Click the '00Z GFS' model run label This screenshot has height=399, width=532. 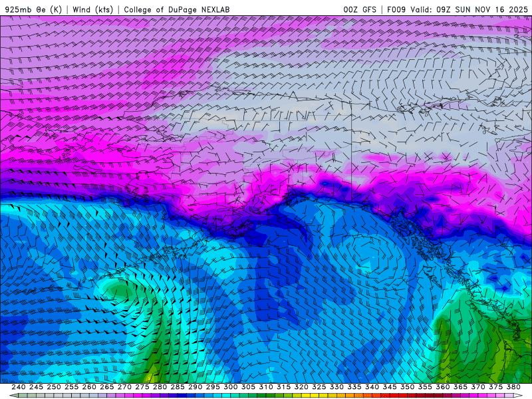360,9
